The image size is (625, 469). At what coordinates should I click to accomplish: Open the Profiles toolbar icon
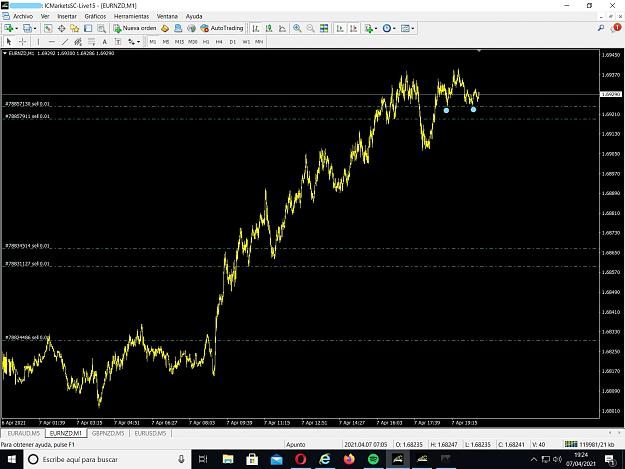click(x=27, y=28)
